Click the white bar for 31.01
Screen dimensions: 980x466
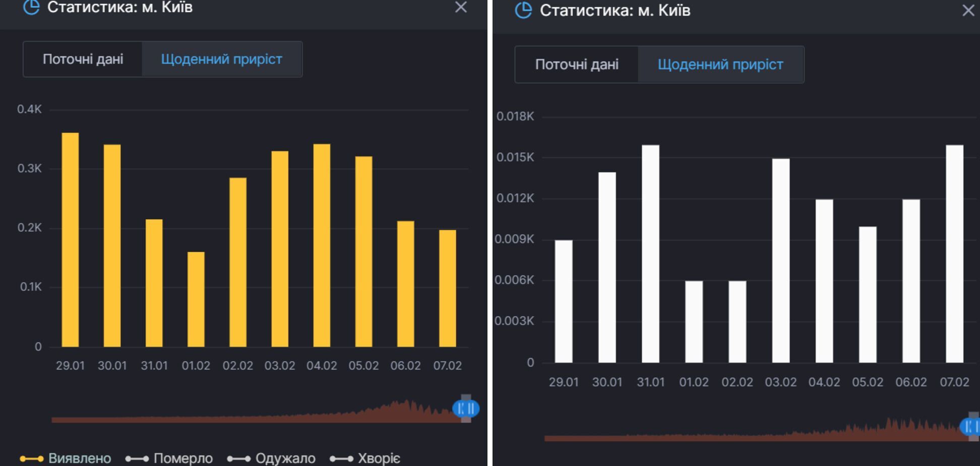650,254
